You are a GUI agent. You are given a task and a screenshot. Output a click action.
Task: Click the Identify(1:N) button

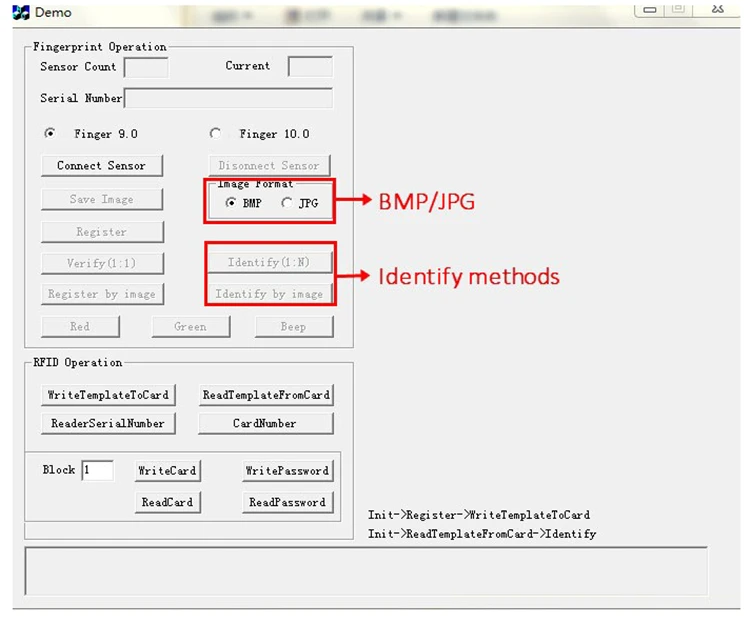[269, 262]
